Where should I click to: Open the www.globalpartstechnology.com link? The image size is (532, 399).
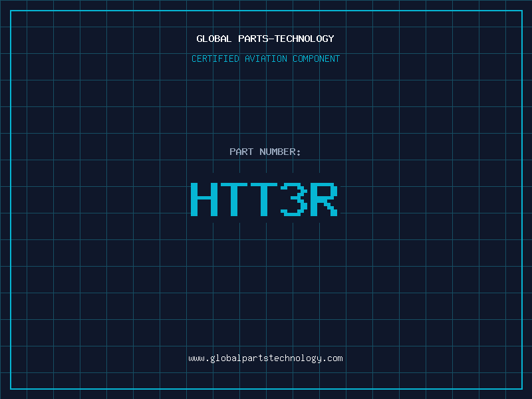[265, 358]
